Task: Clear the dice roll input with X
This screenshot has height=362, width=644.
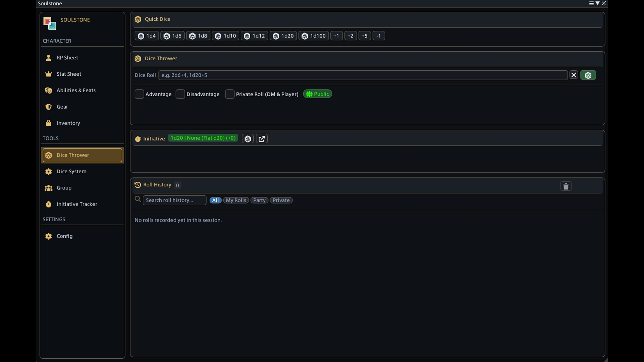Action: point(574,75)
